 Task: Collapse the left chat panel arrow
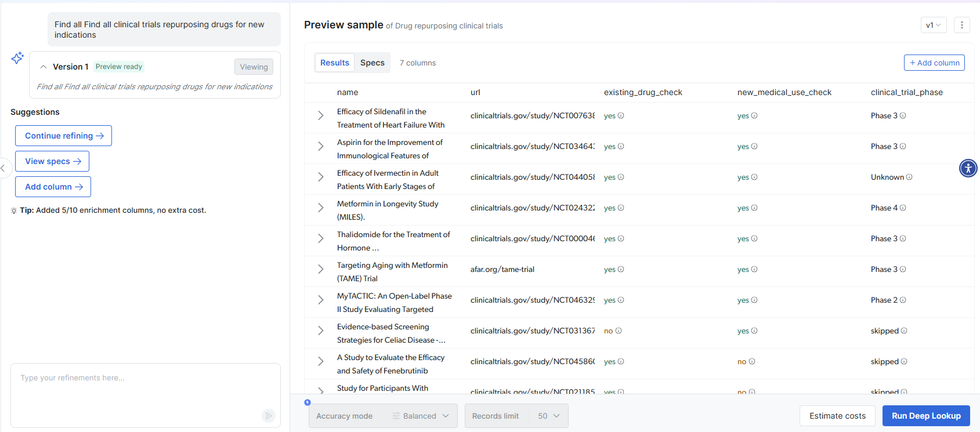[x=3, y=168]
